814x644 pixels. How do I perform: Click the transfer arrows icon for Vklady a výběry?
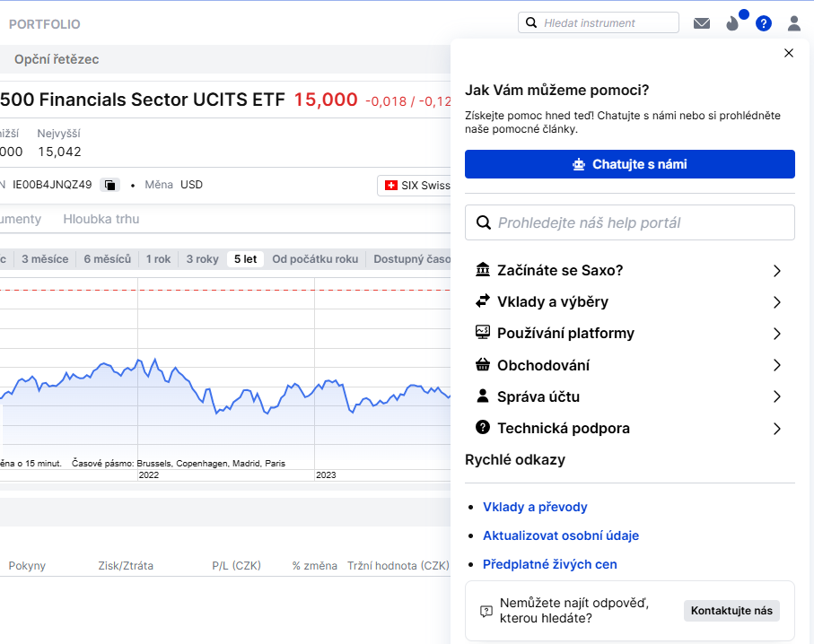tap(483, 301)
